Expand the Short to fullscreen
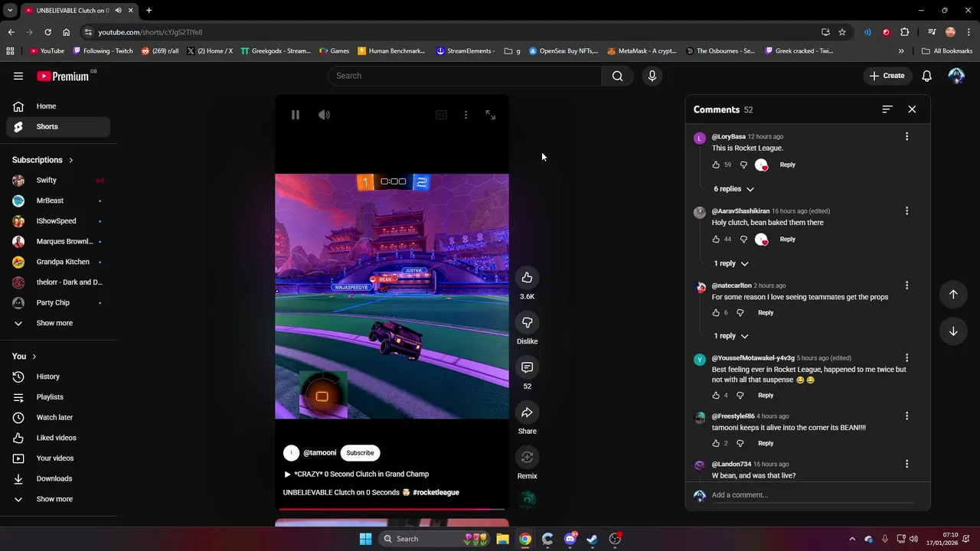980x551 pixels. point(491,115)
